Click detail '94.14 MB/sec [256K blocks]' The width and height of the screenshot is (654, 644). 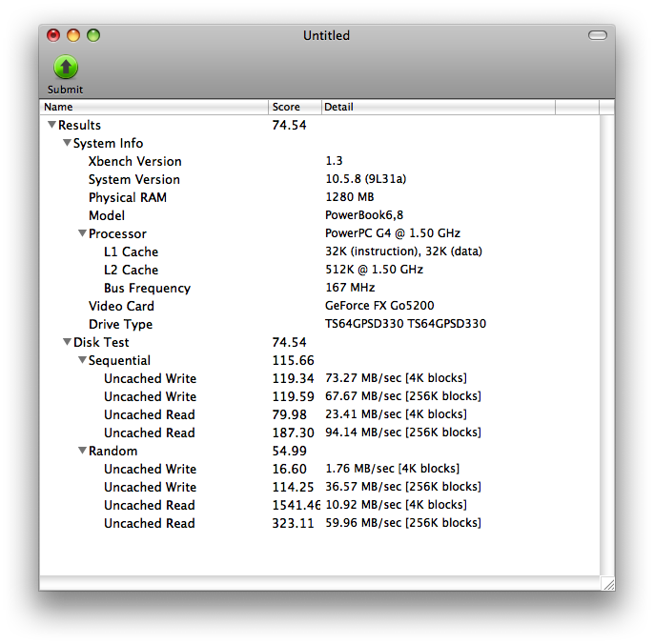click(403, 433)
